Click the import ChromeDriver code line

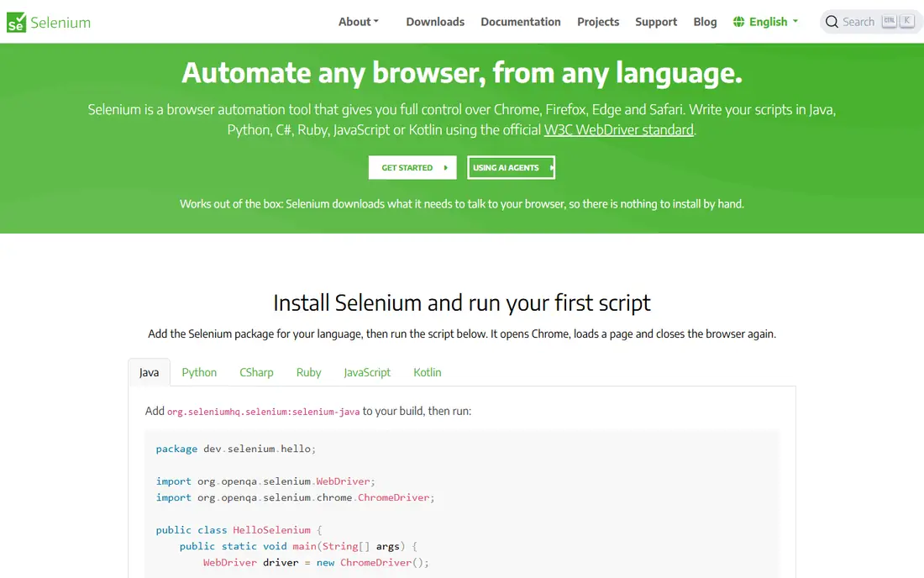pyautogui.click(x=295, y=498)
